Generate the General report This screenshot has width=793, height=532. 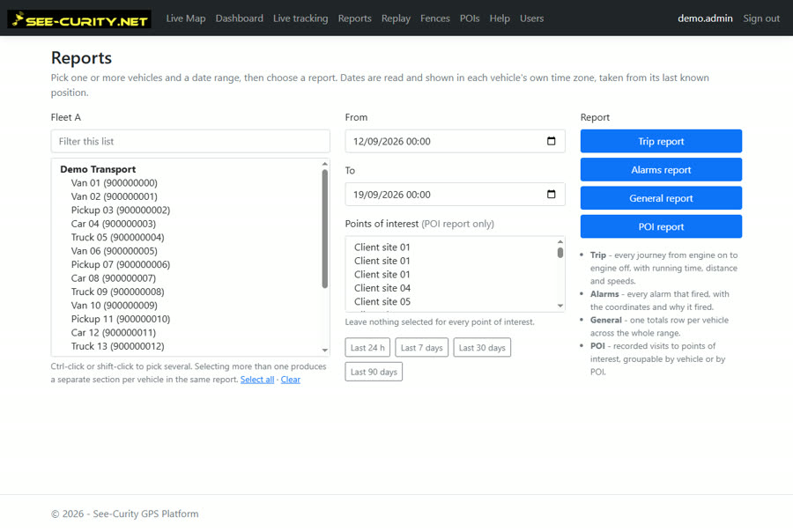[x=661, y=197]
